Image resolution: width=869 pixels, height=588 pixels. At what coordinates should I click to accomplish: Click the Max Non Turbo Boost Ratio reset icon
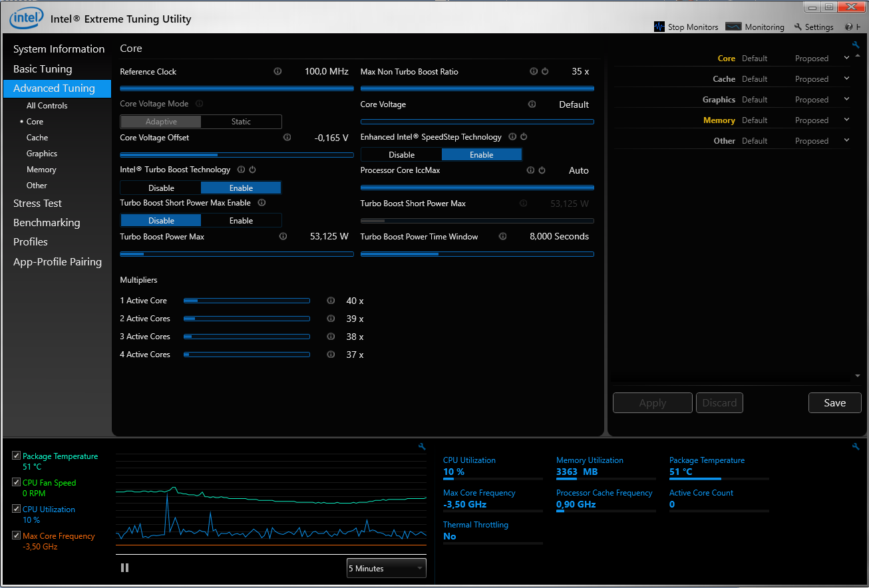pyautogui.click(x=544, y=71)
